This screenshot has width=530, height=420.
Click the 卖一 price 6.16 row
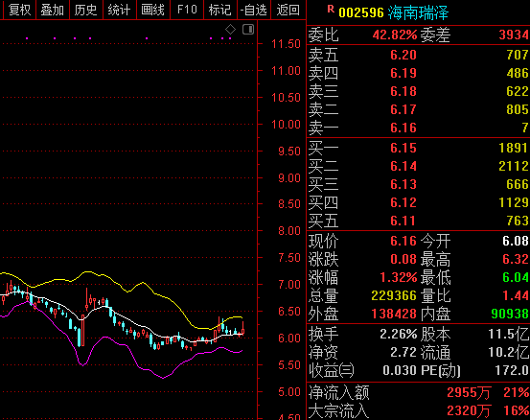pyautogui.click(x=418, y=128)
